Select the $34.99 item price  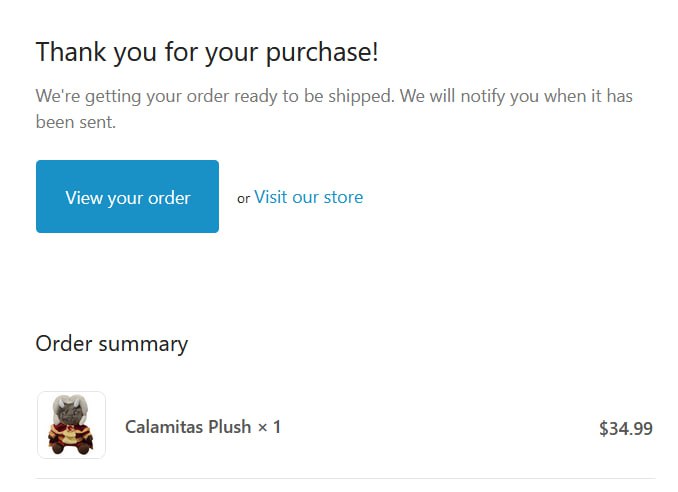(x=626, y=428)
